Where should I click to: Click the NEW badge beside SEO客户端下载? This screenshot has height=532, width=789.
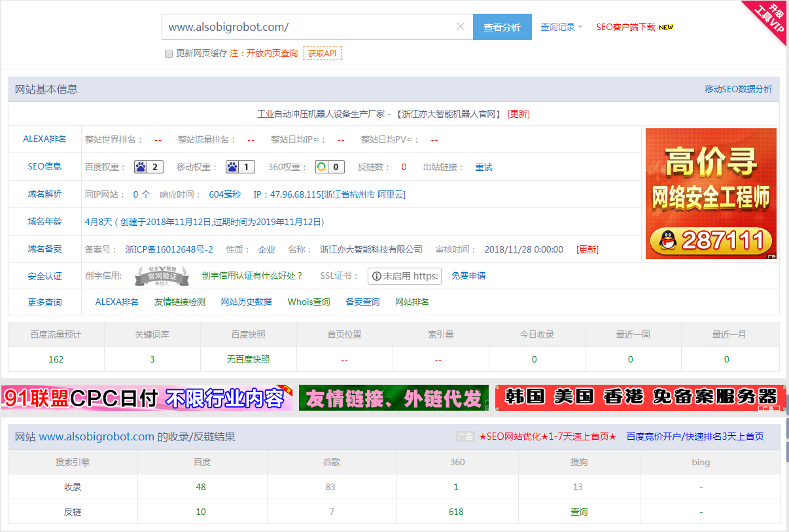tap(666, 27)
